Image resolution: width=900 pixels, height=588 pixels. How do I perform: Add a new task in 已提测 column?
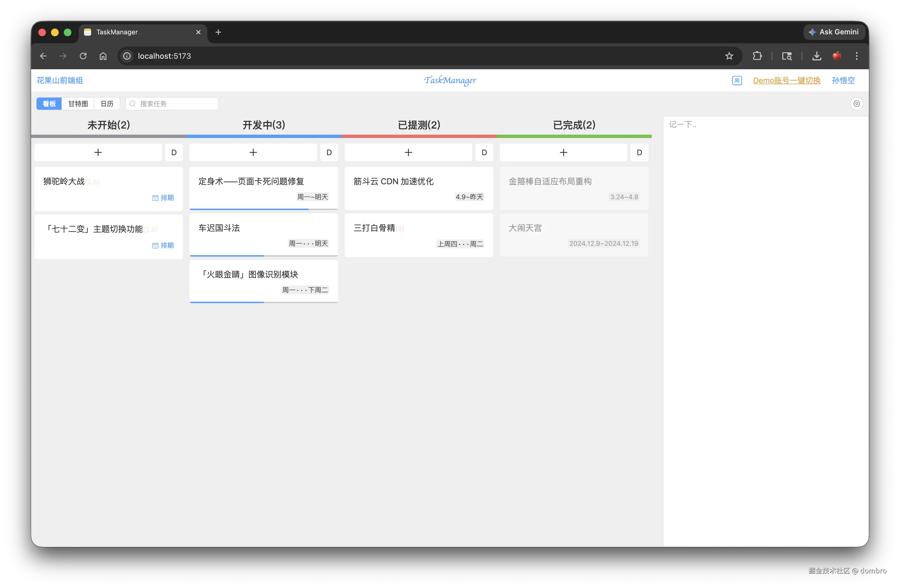pyautogui.click(x=408, y=152)
